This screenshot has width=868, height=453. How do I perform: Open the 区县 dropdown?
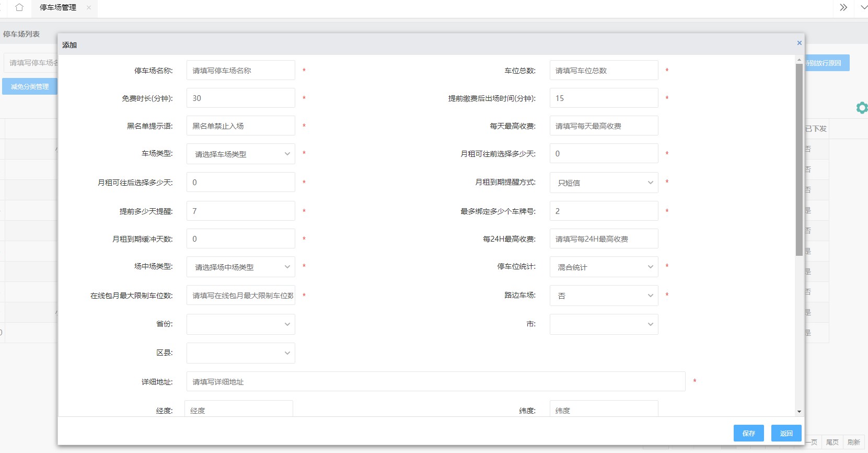click(241, 353)
